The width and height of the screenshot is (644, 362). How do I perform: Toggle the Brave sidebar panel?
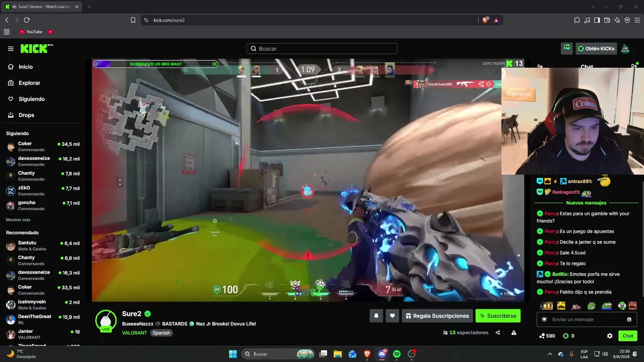coord(597,20)
